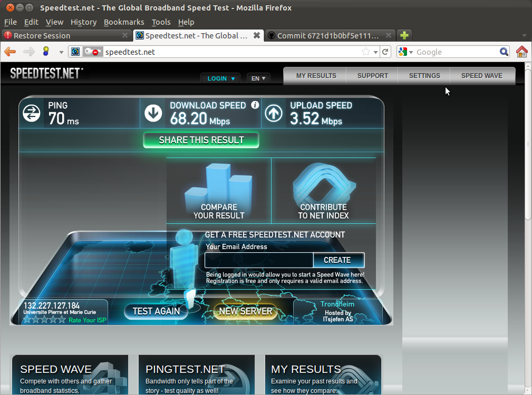Click the COMPARE YOUR RESULT bar-chart tile
532x395 pixels.
[x=219, y=191]
